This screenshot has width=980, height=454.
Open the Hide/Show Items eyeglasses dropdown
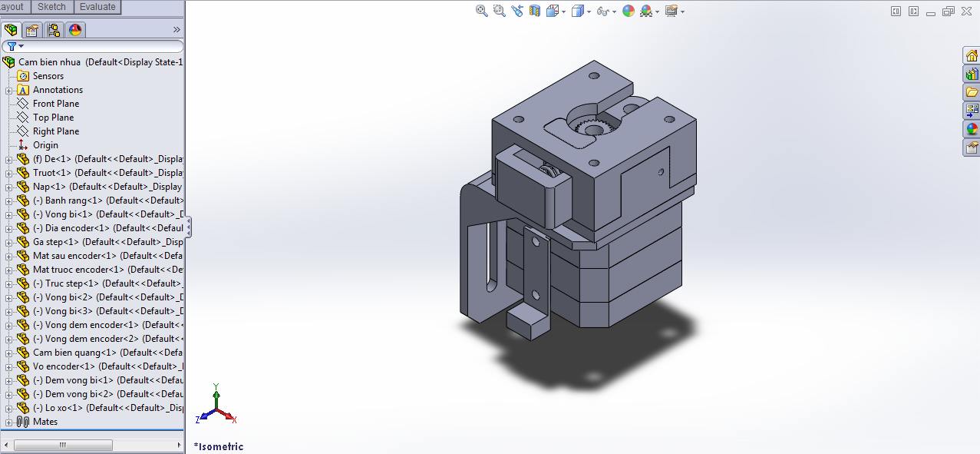click(x=614, y=11)
